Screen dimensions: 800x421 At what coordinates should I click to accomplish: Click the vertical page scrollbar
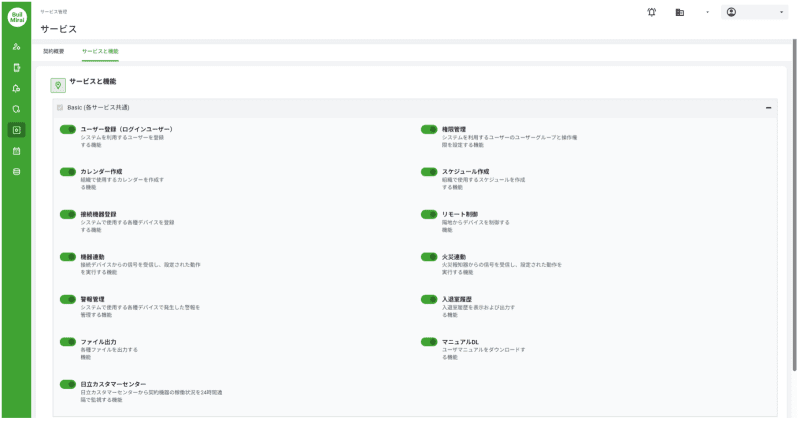795,200
